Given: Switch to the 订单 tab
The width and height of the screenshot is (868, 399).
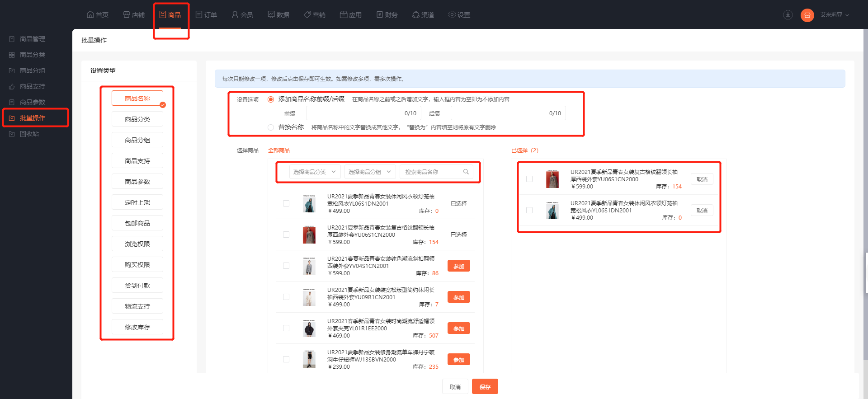Looking at the screenshot, I should pos(206,15).
